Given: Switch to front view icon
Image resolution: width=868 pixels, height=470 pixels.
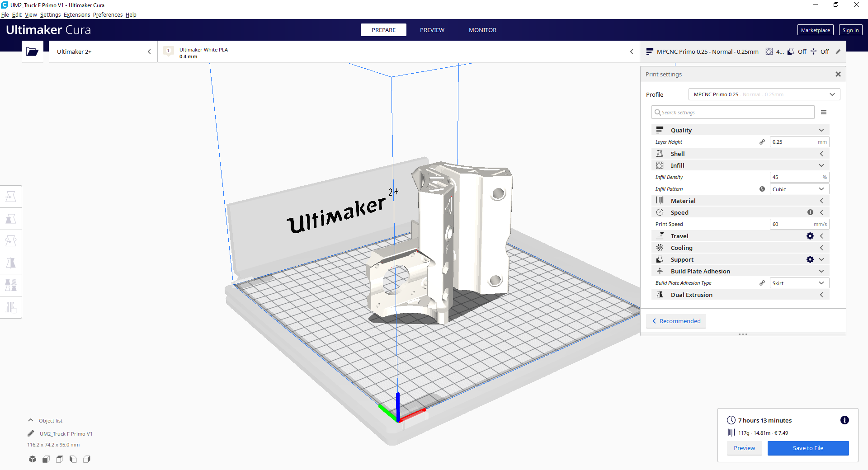Looking at the screenshot, I should click(x=46, y=459).
